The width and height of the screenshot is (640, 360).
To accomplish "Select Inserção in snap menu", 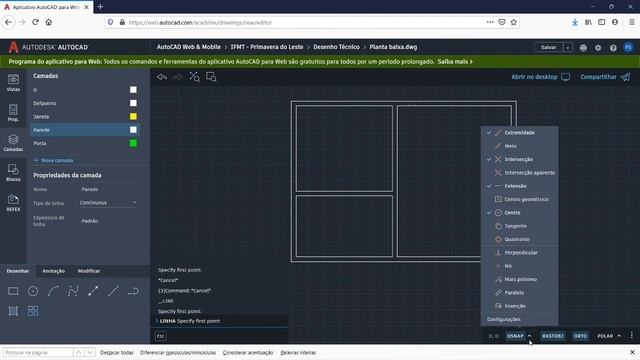I will pyautogui.click(x=519, y=306).
